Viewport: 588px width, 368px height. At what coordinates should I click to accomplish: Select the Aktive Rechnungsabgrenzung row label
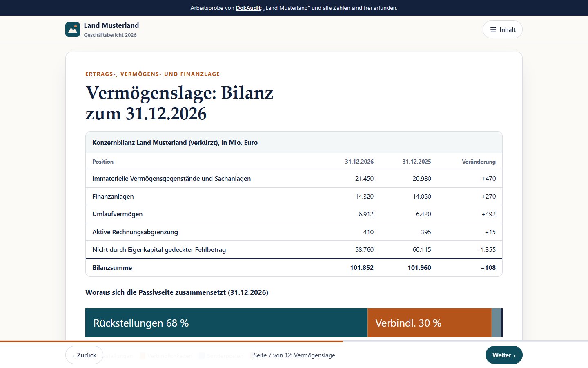(x=135, y=232)
